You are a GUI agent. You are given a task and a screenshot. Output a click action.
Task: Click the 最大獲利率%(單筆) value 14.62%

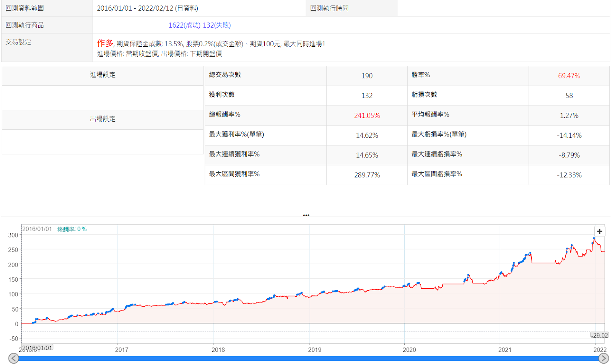coord(367,135)
